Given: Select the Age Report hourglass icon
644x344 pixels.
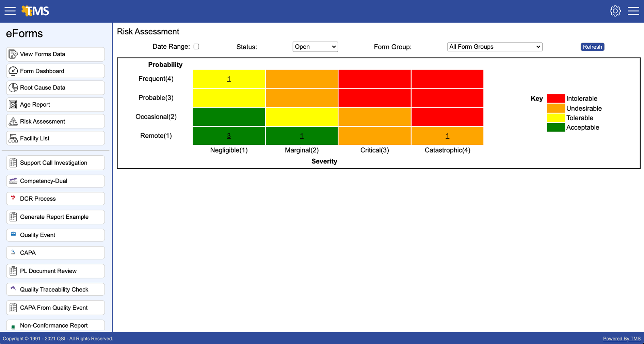Looking at the screenshot, I should point(13,104).
